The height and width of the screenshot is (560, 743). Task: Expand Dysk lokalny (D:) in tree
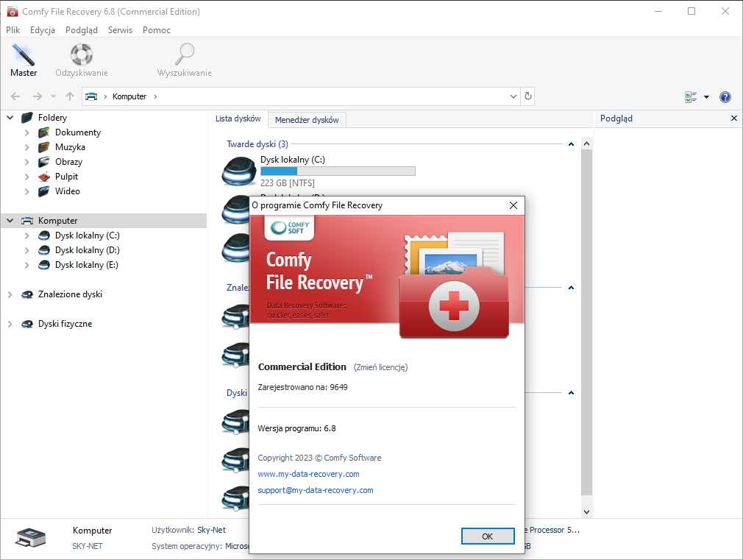27,250
